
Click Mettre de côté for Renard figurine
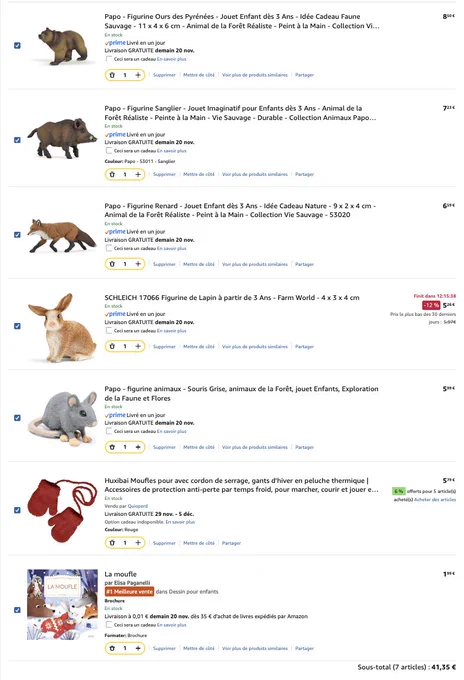[x=199, y=264]
